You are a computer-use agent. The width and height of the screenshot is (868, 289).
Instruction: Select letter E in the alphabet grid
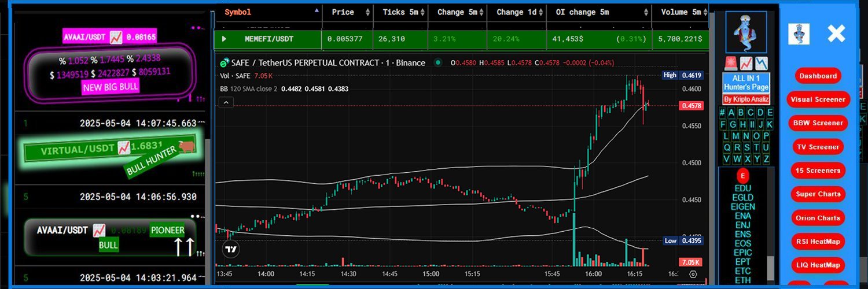point(770,113)
